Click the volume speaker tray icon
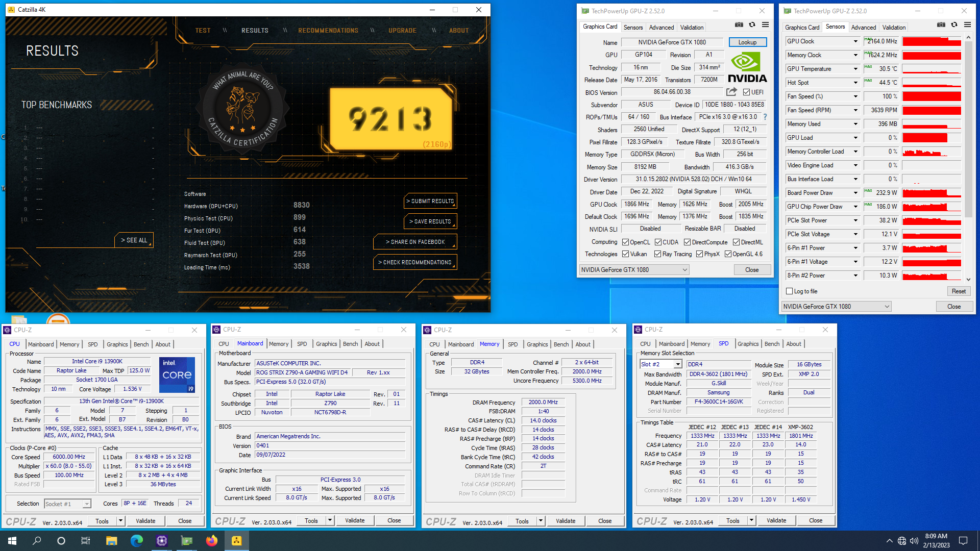980x551 pixels. [914, 541]
